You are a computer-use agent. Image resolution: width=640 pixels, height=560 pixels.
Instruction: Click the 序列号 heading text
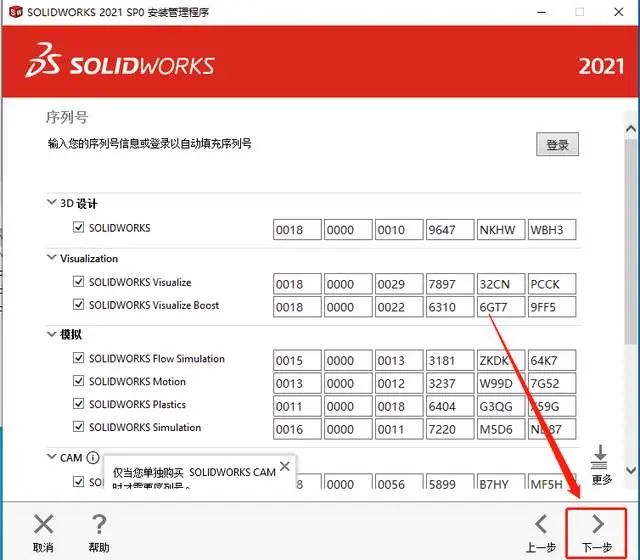pyautogui.click(x=67, y=117)
